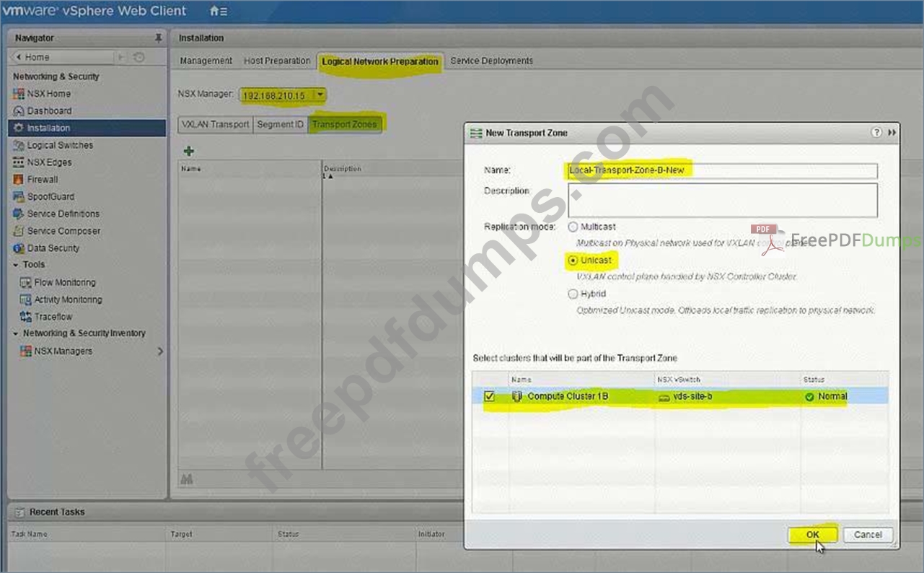Confirm the dialog with OK
Screen dimensions: 924x573
click(813, 535)
